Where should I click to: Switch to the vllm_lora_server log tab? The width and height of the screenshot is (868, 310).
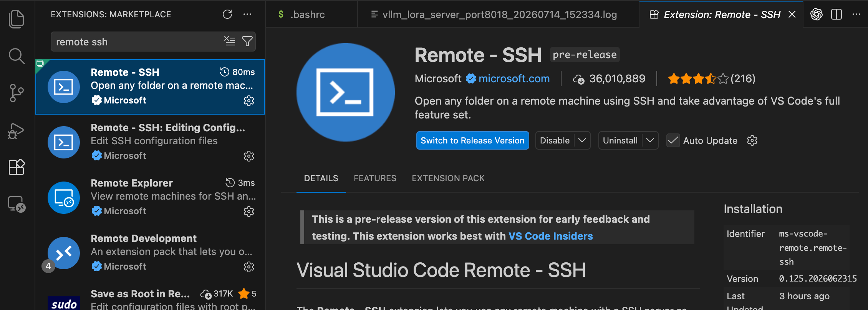point(498,15)
